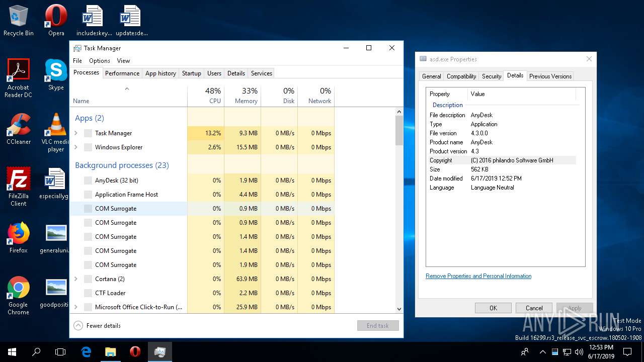This screenshot has width=644, height=362.
Task: Open the Action Center notification icon
Action: pyautogui.click(x=627, y=352)
